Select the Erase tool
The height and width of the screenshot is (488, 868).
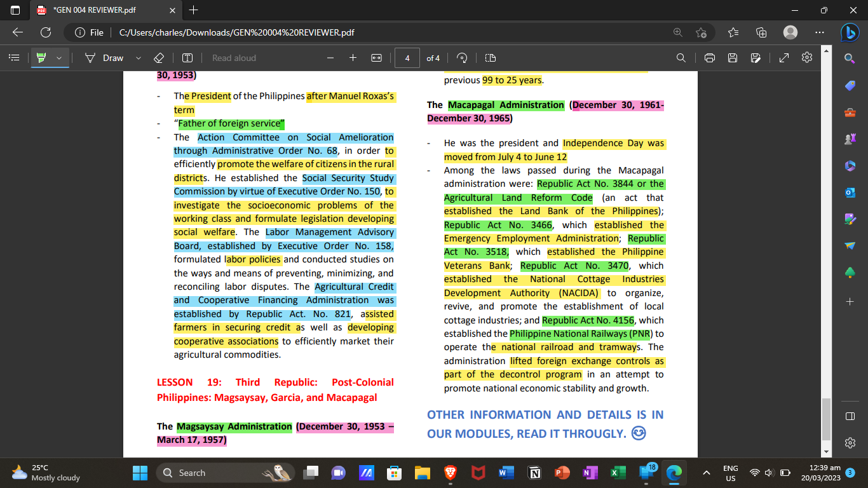point(159,58)
